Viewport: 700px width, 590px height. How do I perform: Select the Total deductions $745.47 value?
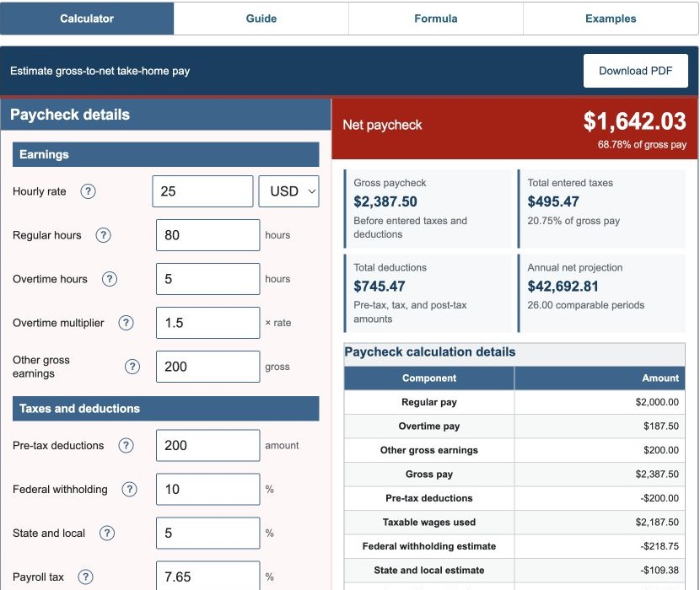(x=380, y=287)
